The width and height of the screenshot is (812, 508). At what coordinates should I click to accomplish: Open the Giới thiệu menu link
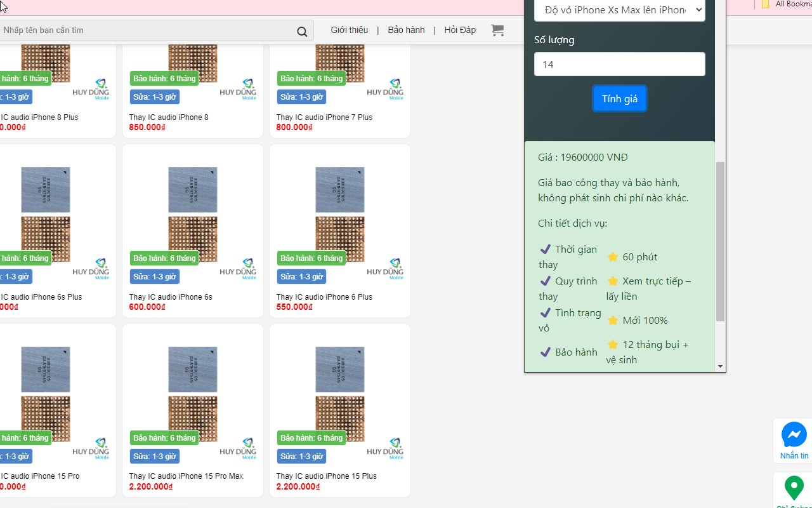pyautogui.click(x=350, y=30)
